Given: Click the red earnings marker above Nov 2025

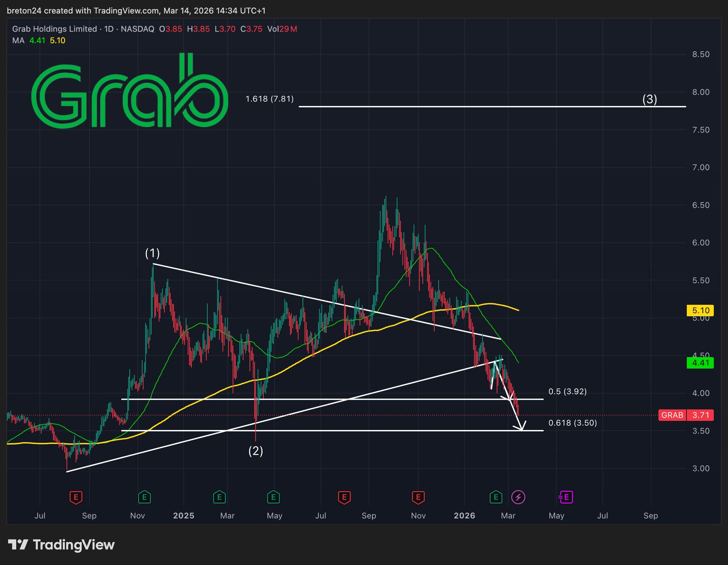Looking at the screenshot, I should pyautogui.click(x=418, y=497).
